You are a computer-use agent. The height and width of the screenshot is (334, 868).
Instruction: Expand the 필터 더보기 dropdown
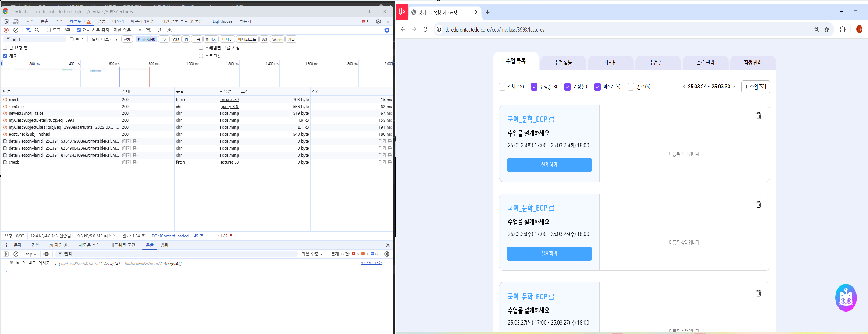pyautogui.click(x=105, y=39)
